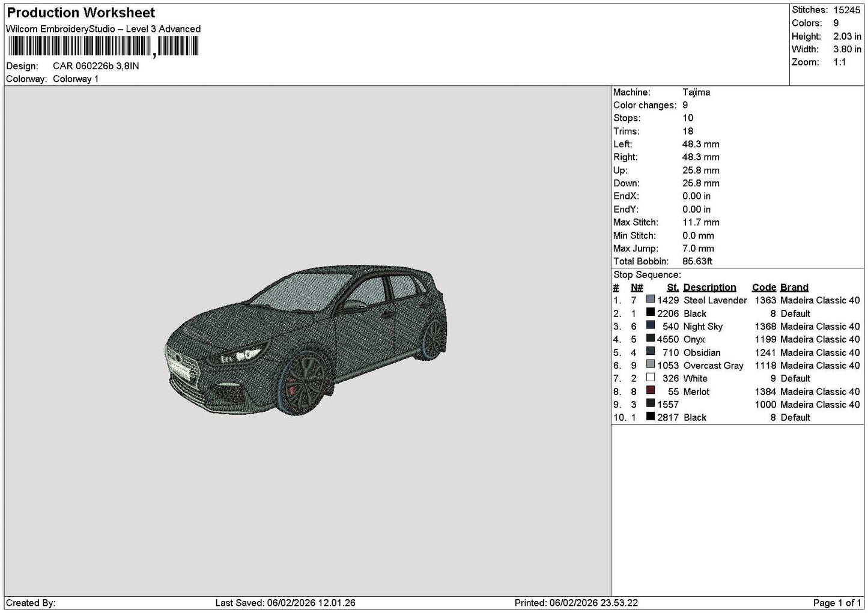Click the Steel Lavender description text
This screenshot has height=613, width=868.
click(715, 300)
